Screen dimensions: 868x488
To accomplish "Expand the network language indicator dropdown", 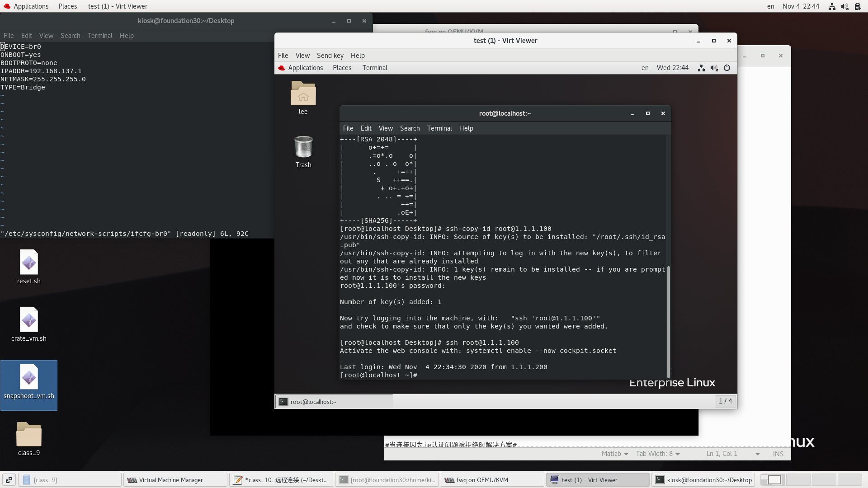I will (x=770, y=6).
